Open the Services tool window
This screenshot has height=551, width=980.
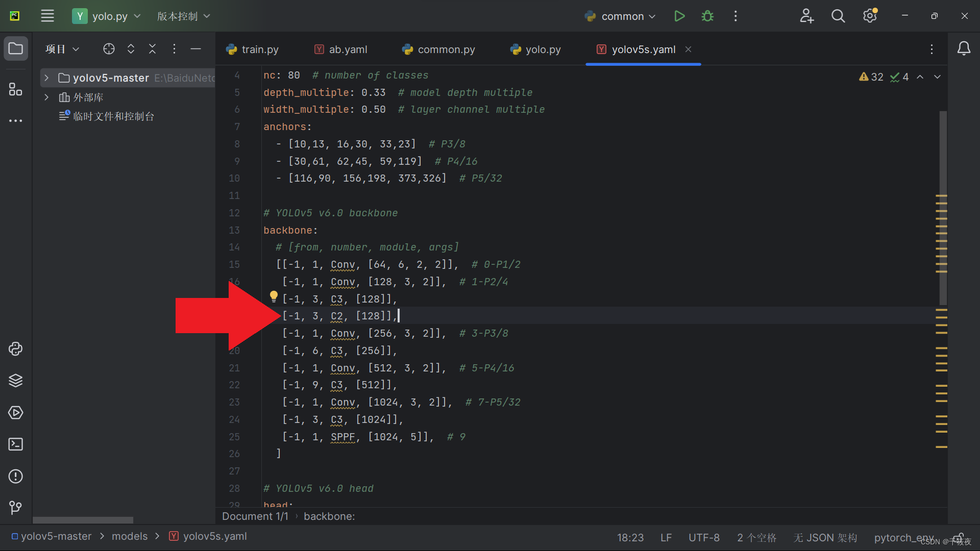(x=16, y=413)
